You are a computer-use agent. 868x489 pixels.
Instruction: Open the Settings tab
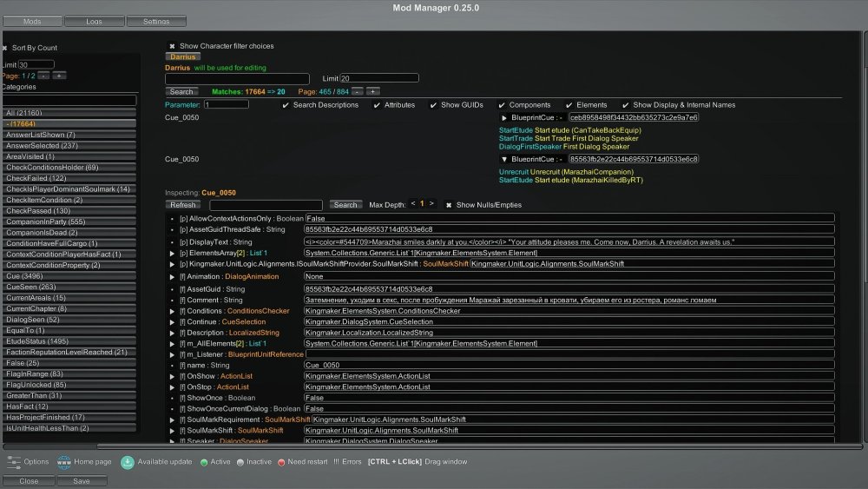tap(156, 21)
